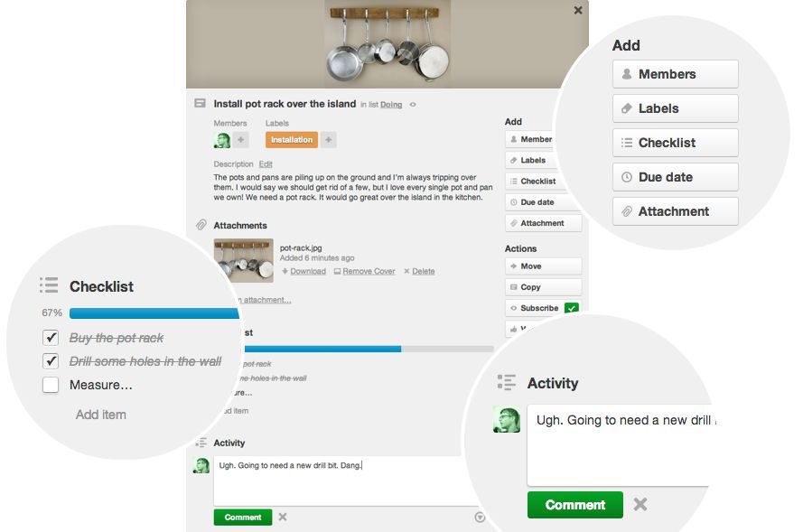Click the enlarged comment box in the Activity callout
803x532 pixels.
pos(620,445)
